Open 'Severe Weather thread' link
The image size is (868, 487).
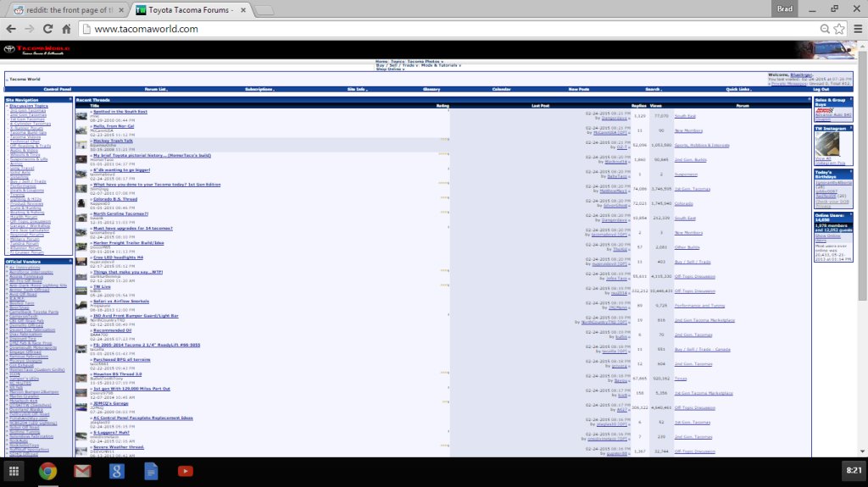119,447
